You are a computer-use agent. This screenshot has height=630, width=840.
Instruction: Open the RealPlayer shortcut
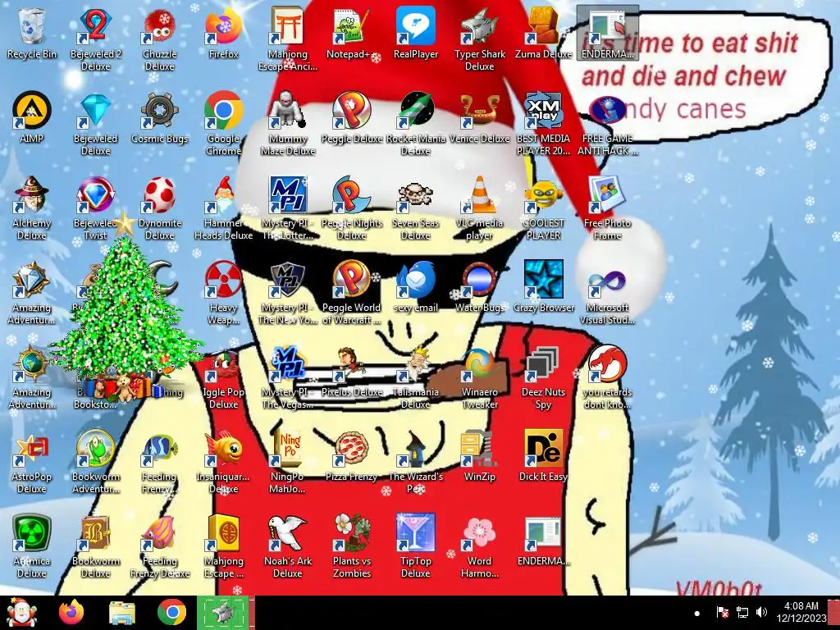click(x=416, y=33)
